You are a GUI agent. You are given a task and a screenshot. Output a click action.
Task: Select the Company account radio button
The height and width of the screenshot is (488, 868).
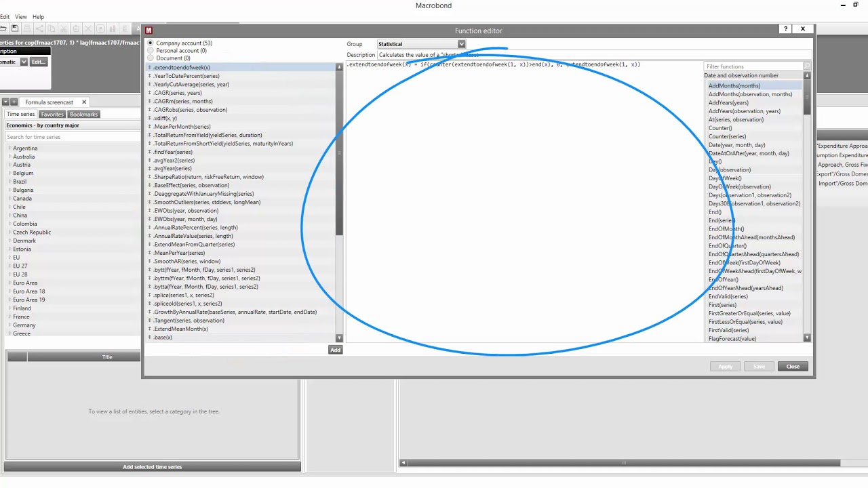click(151, 43)
